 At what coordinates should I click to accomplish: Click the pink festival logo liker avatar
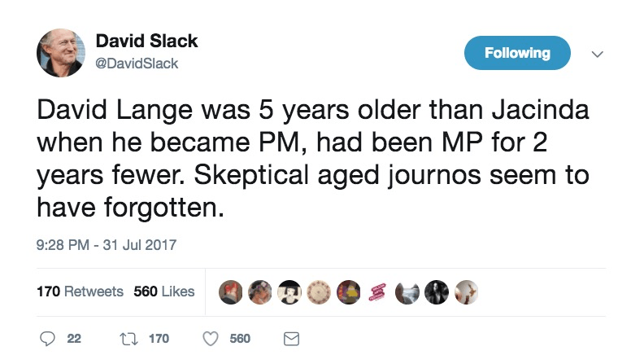(x=376, y=292)
